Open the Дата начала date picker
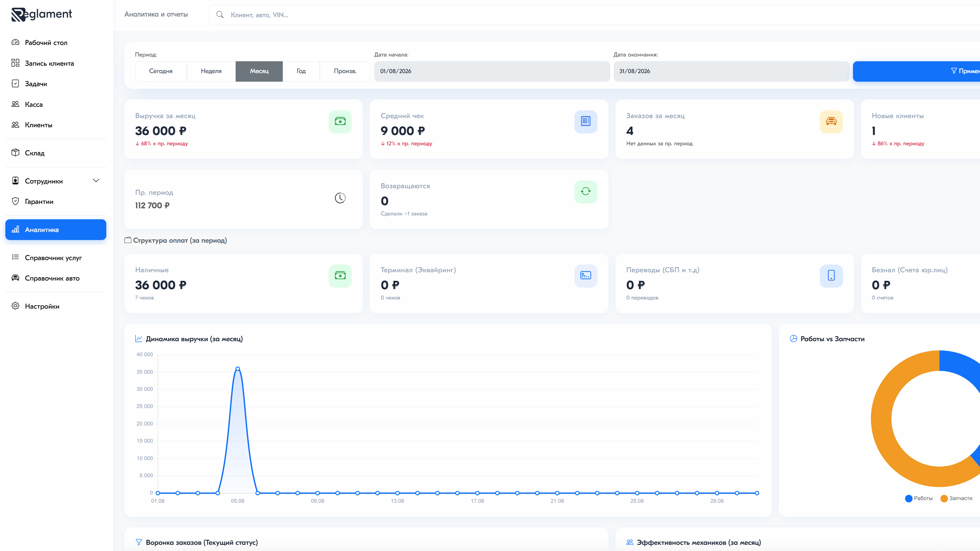Image resolution: width=980 pixels, height=551 pixels. (492, 71)
